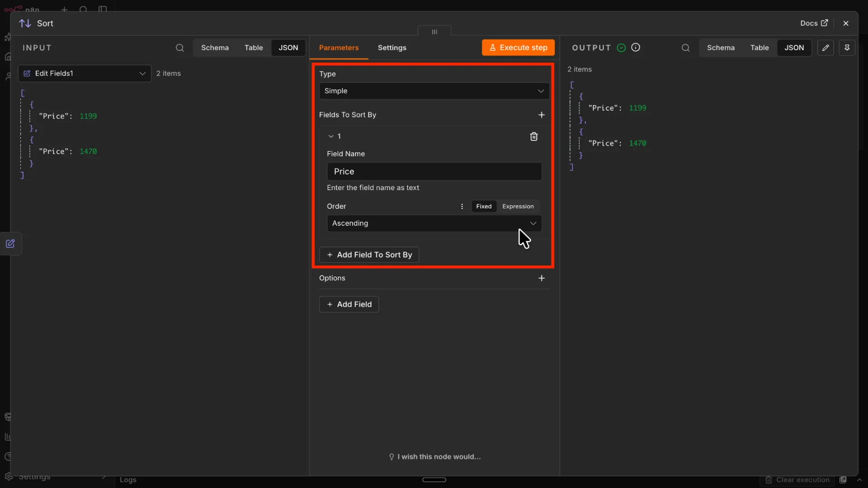The image size is (868, 488).
Task: Click Add Field To Sort By
Action: 369,255
